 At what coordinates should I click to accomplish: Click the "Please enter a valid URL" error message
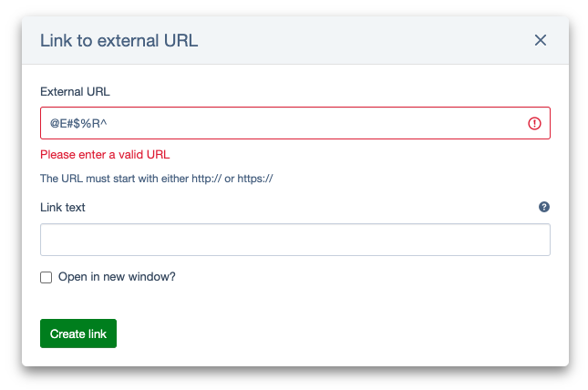(105, 154)
